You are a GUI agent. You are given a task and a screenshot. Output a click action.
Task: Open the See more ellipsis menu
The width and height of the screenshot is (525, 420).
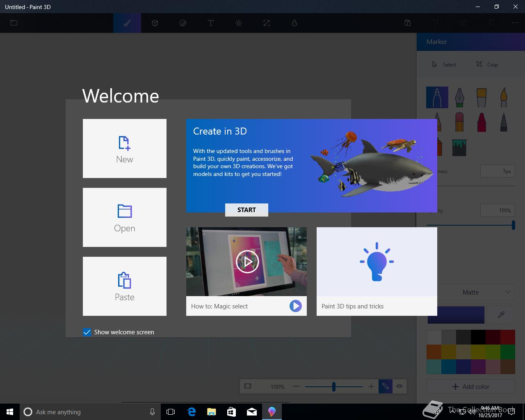515,23
